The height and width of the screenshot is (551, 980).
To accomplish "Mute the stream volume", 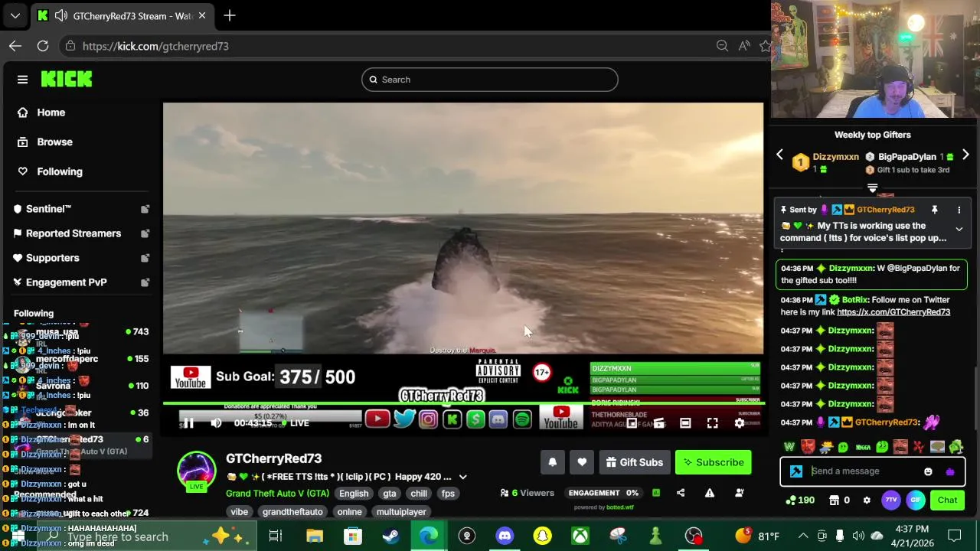I will point(216,423).
